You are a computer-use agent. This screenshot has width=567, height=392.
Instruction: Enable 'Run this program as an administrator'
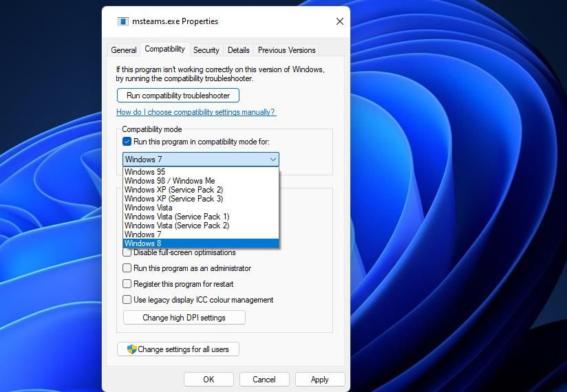click(x=127, y=268)
